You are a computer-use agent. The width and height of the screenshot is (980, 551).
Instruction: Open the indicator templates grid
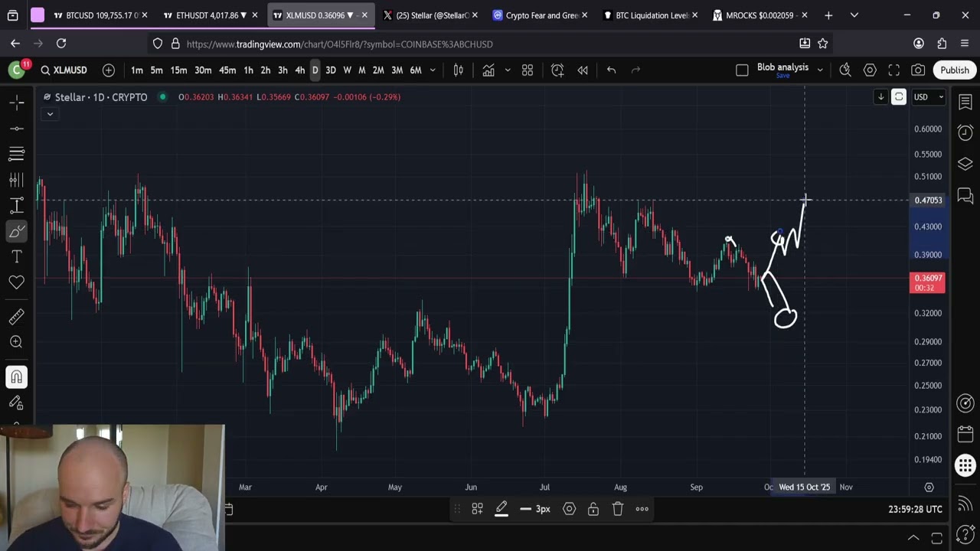528,70
